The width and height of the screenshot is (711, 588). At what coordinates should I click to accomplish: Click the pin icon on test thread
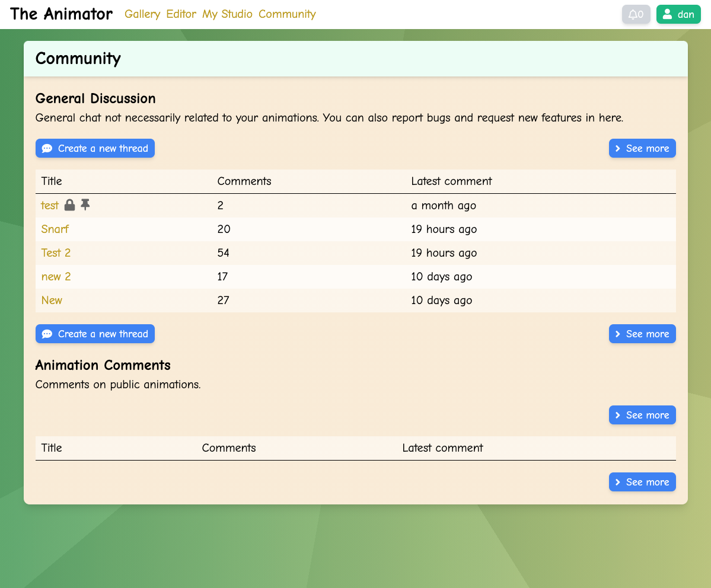(85, 205)
